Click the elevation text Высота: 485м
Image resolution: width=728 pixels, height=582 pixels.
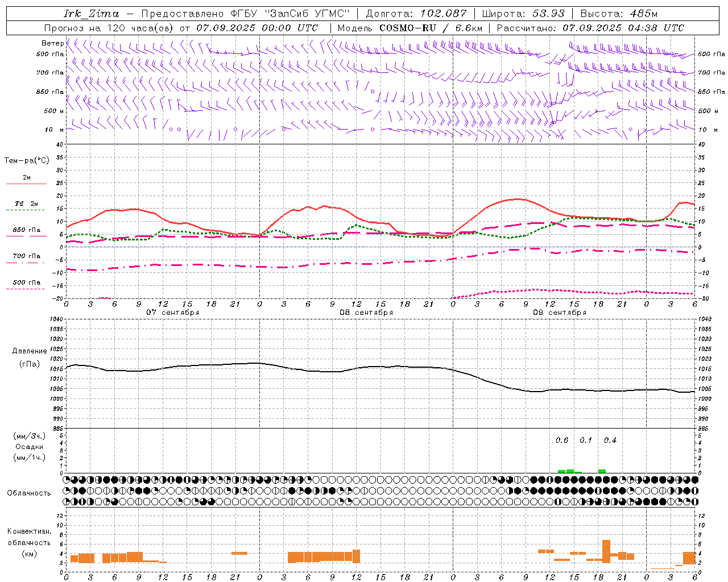[x=619, y=14]
